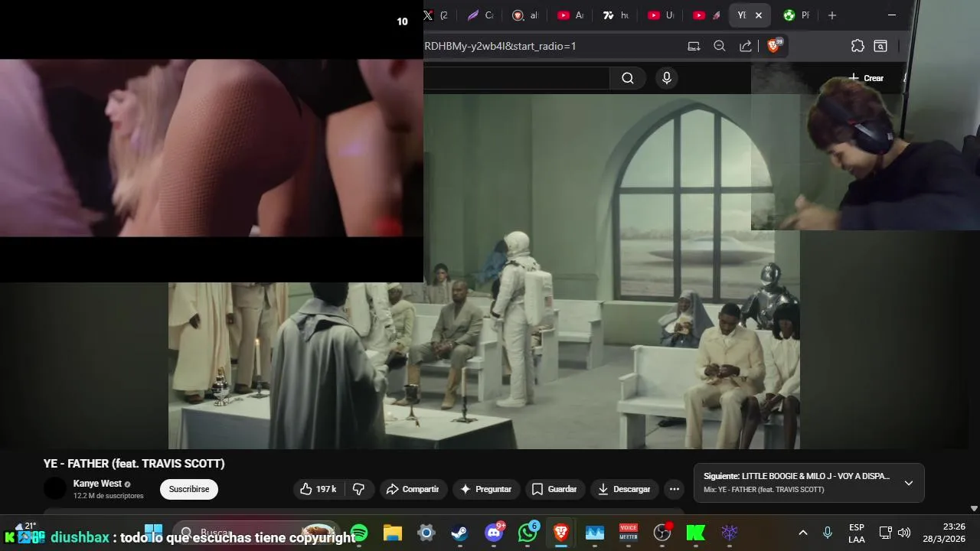The height and width of the screenshot is (551, 980).
Task: Open the browser extensions puzzle icon
Action: click(x=857, y=46)
